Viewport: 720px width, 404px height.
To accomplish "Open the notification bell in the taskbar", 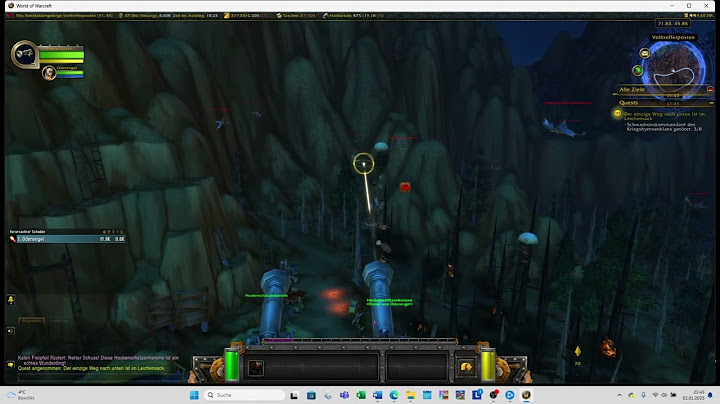I will click(x=710, y=395).
